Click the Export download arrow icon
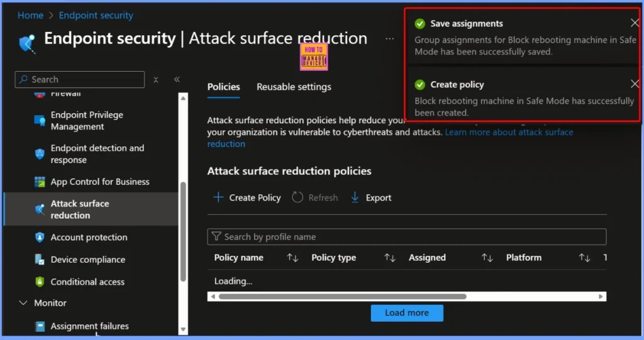Screen dimensions: 644x340 point(355,197)
